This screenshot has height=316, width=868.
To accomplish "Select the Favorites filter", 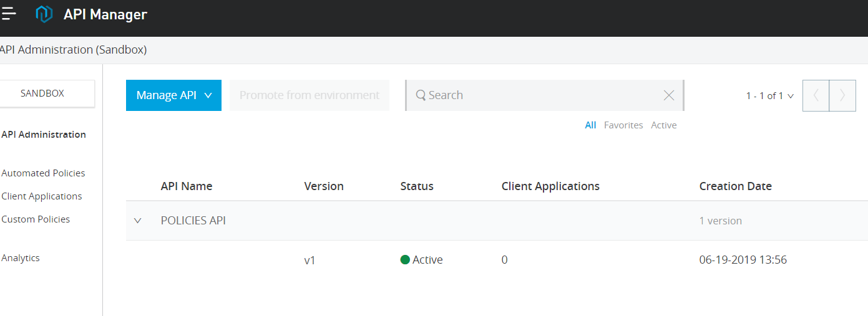I will pyautogui.click(x=623, y=125).
